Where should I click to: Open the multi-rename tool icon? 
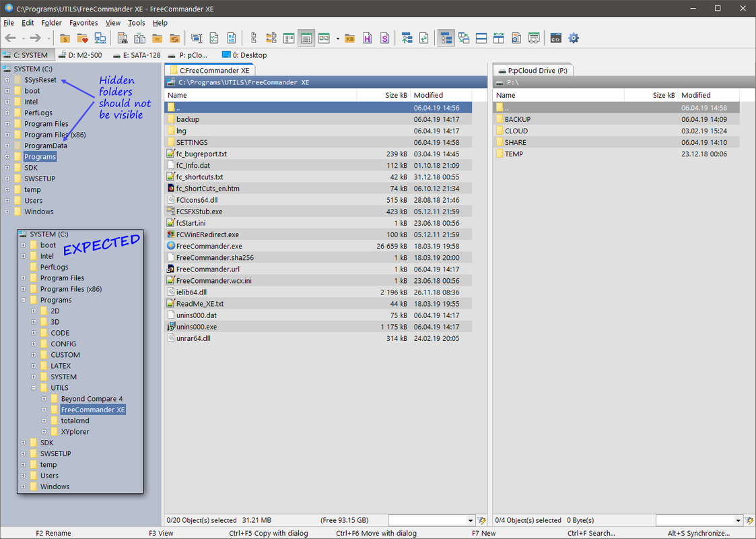pos(197,38)
